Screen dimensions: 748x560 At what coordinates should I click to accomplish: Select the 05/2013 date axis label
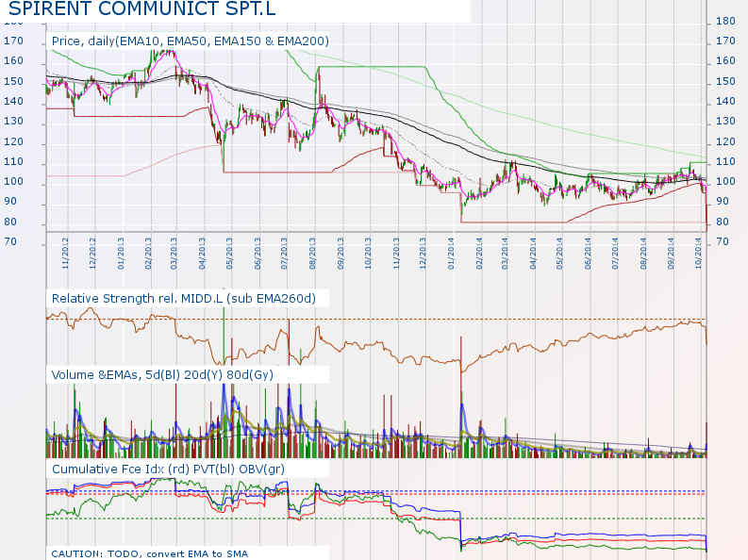pyautogui.click(x=229, y=253)
